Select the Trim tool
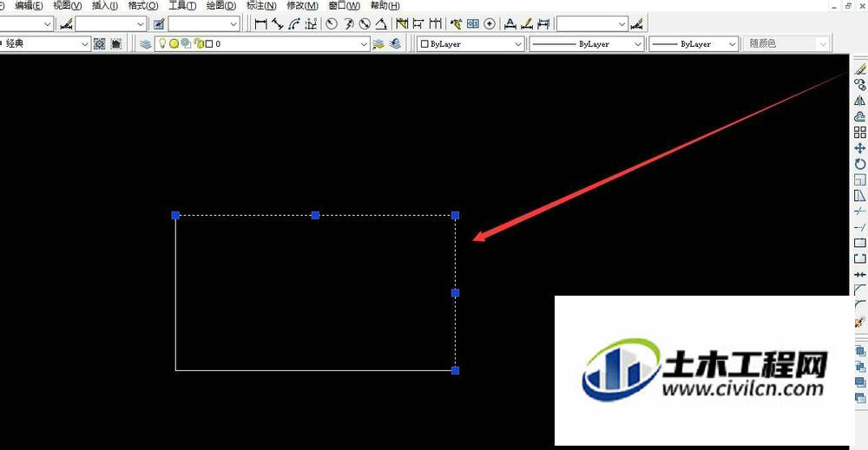The width and height of the screenshot is (868, 450). tap(859, 212)
